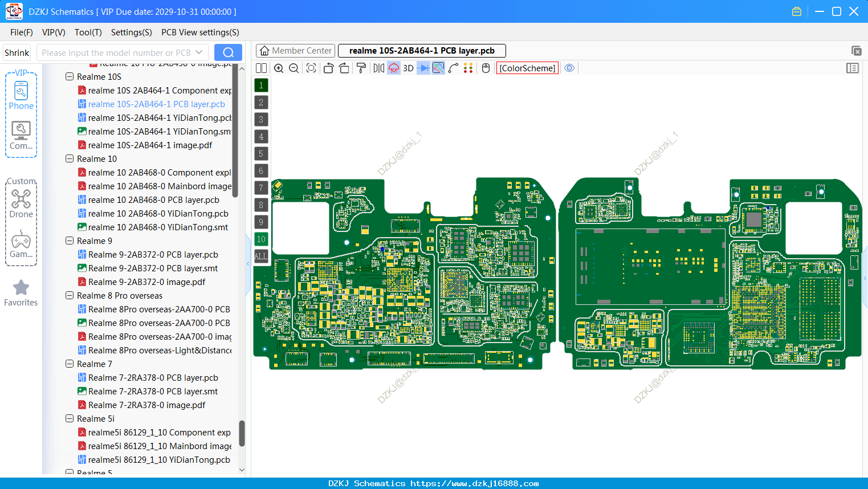Viewport: 868px width, 489px height.
Task: Open the File(F) menu
Action: tap(22, 32)
